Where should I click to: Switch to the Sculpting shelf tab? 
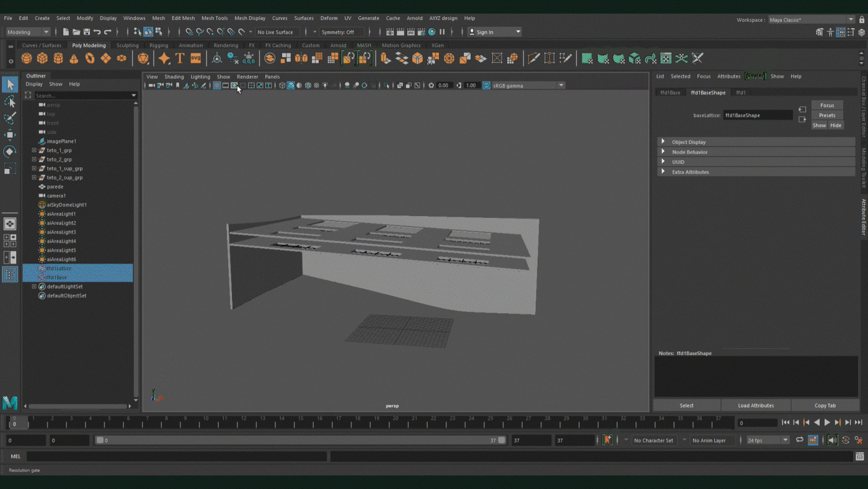127,45
